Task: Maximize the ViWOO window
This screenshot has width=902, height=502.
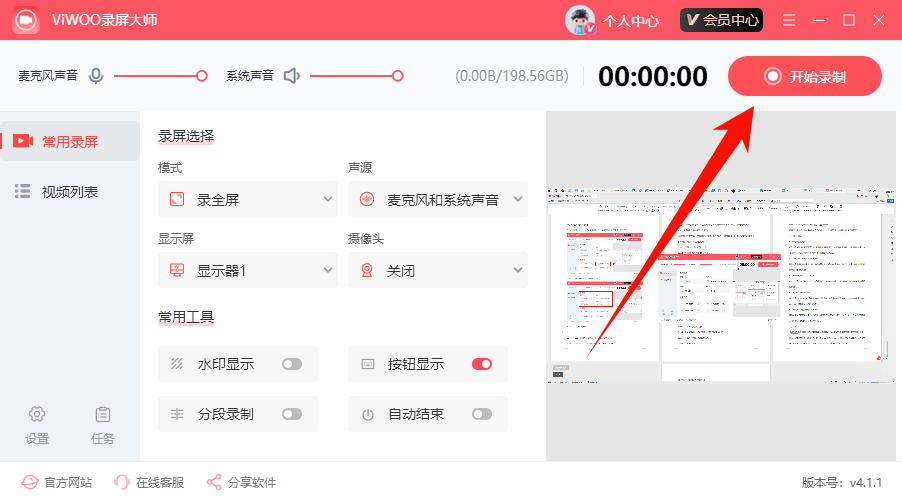Action: coord(849,20)
